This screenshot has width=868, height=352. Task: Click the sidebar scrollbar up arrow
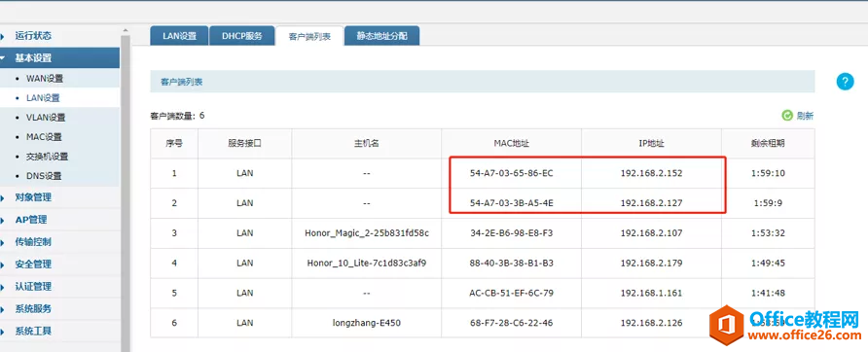[125, 30]
